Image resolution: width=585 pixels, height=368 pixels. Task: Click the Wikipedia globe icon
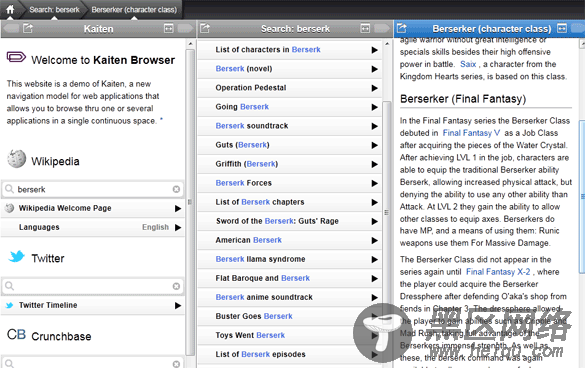(x=16, y=159)
